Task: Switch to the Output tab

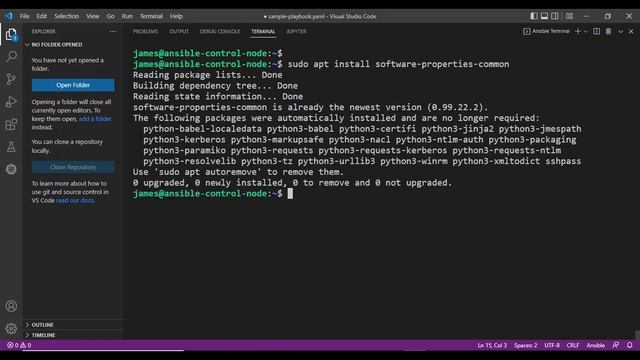Action: [179, 31]
